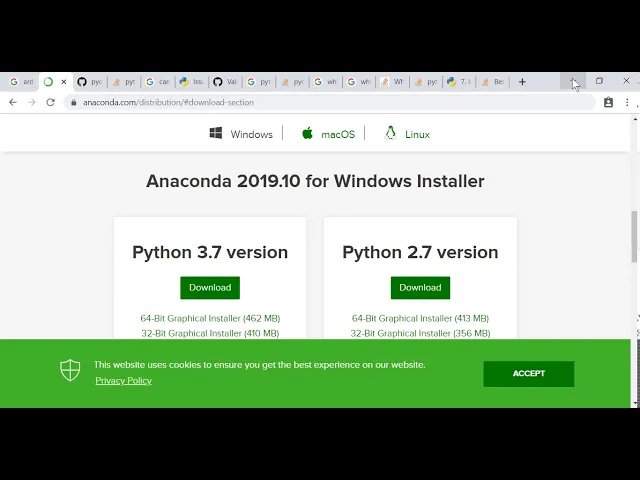Switch to the 'Wh' Stack Overflow tab
Image resolution: width=640 pixels, height=480 pixels.
(391, 82)
